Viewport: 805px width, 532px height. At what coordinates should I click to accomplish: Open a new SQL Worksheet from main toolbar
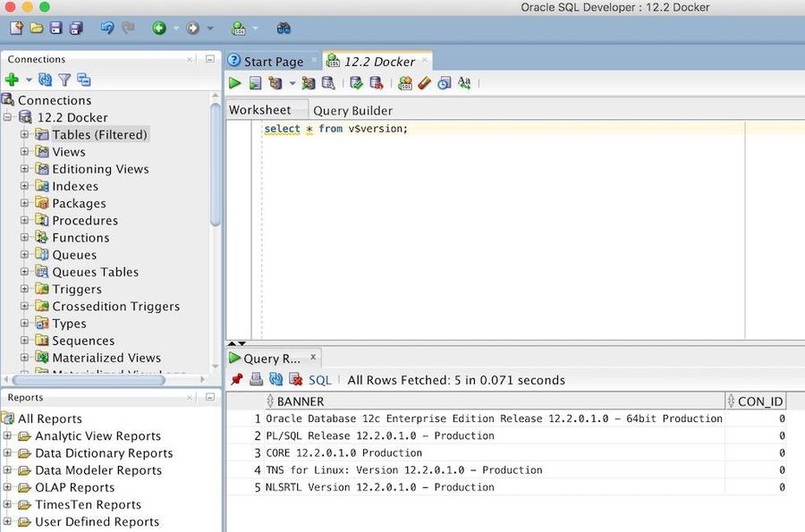click(x=238, y=29)
